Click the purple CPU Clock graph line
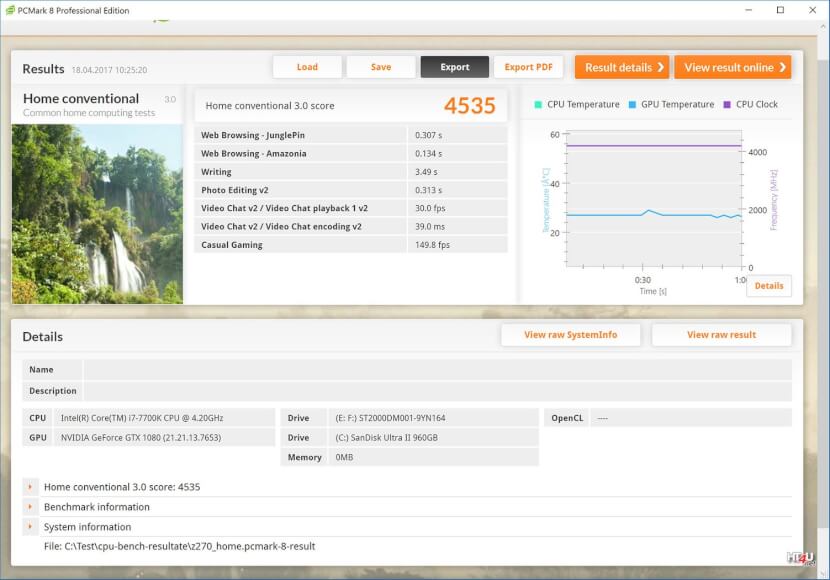The width and height of the screenshot is (830, 580). 654,146
